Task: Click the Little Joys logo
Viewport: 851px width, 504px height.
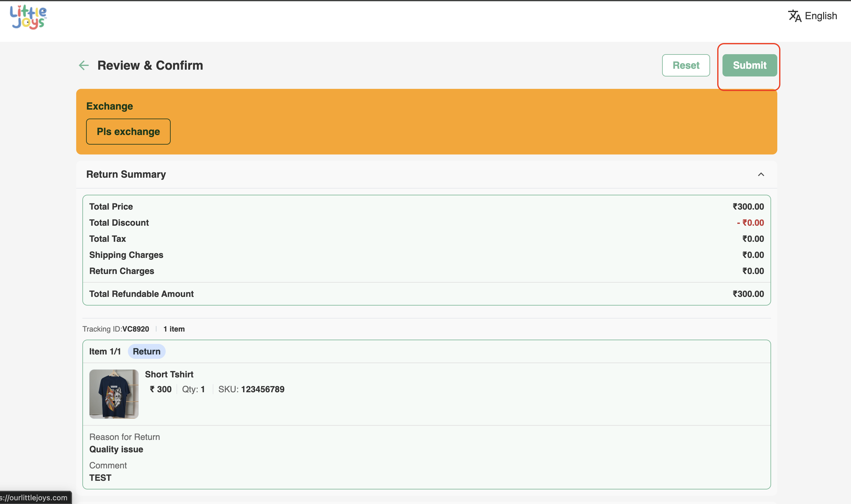Action: (x=28, y=17)
